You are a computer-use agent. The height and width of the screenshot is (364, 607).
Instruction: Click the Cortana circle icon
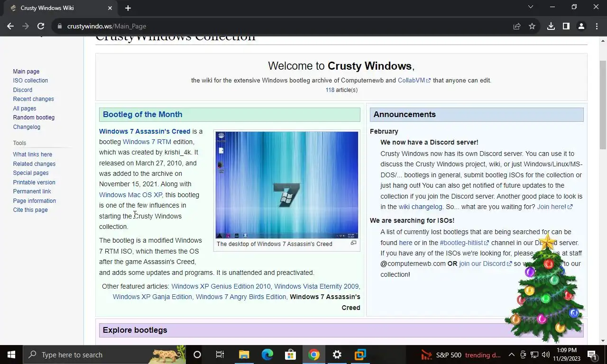[197, 355]
